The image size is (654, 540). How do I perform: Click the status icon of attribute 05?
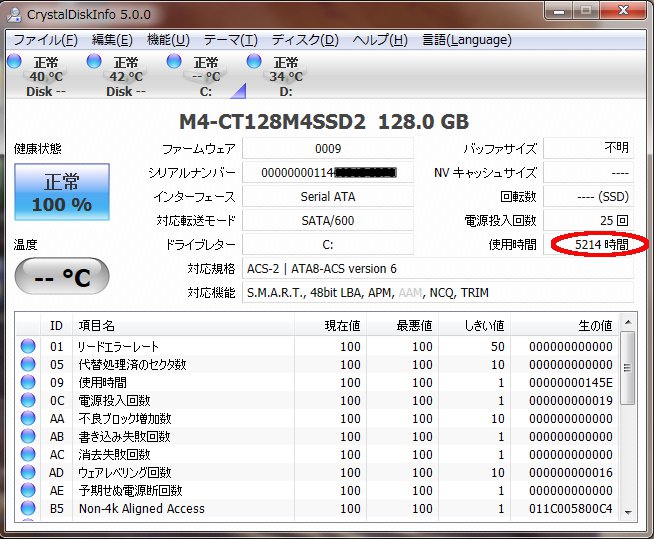pos(28,364)
